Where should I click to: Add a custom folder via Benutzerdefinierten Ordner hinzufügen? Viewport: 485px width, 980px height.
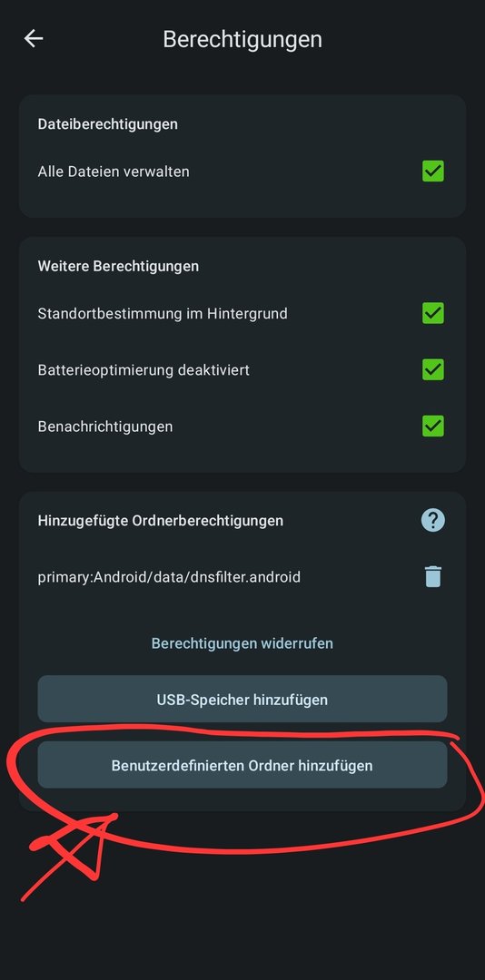click(x=242, y=765)
